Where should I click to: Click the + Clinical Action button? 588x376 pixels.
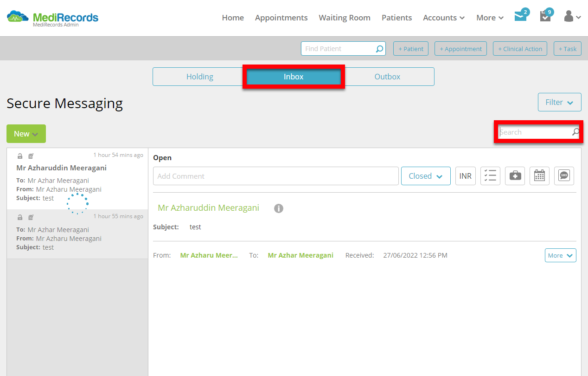click(520, 49)
